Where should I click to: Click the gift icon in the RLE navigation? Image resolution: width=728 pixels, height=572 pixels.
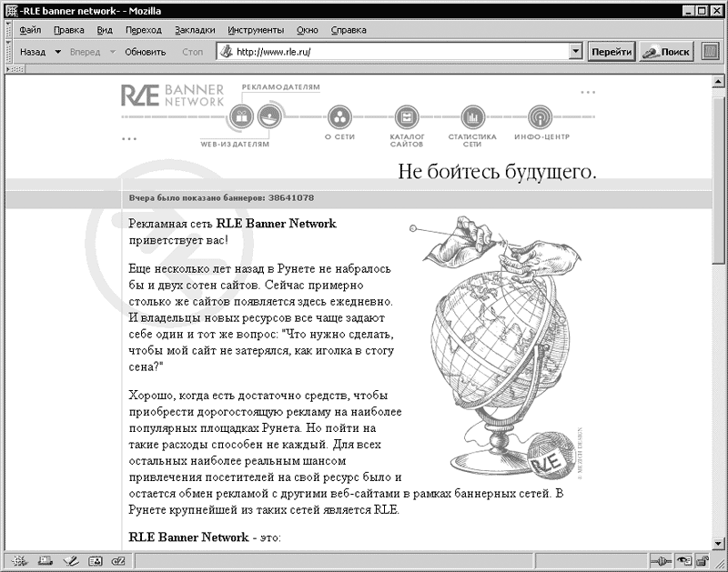pos(241,116)
